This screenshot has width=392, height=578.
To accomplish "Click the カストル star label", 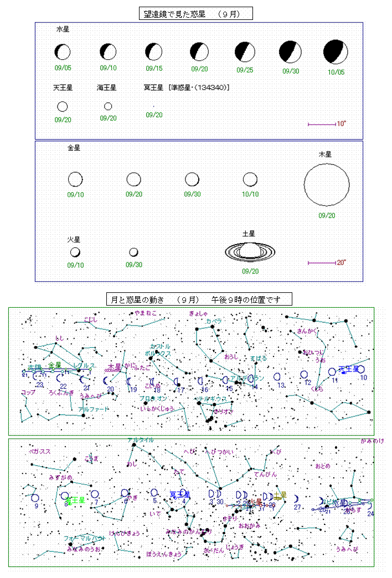I will [160, 347].
